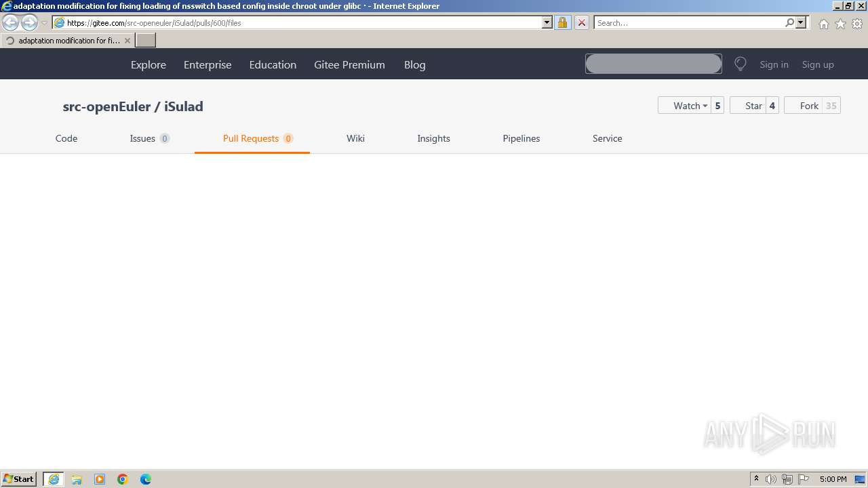
Task: Go forward with the browser Forward arrow
Action: pyautogui.click(x=29, y=23)
